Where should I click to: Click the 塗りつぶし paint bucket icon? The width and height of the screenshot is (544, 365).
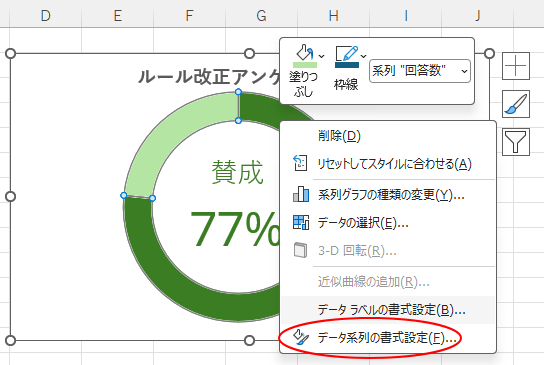[305, 53]
